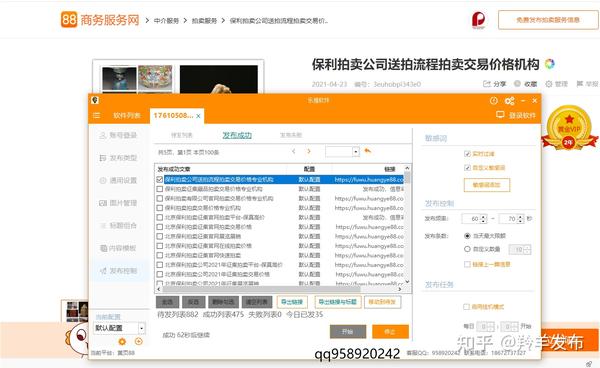The height and width of the screenshot is (368, 600).
Task: Toggle the 自定义敏感词 checkbox
Action: tap(467, 168)
